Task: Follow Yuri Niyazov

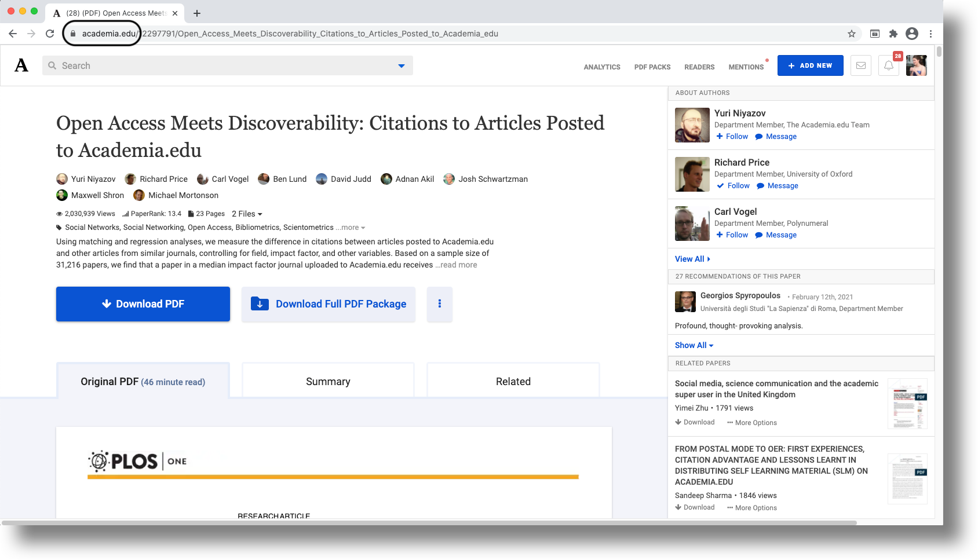Action: point(732,137)
